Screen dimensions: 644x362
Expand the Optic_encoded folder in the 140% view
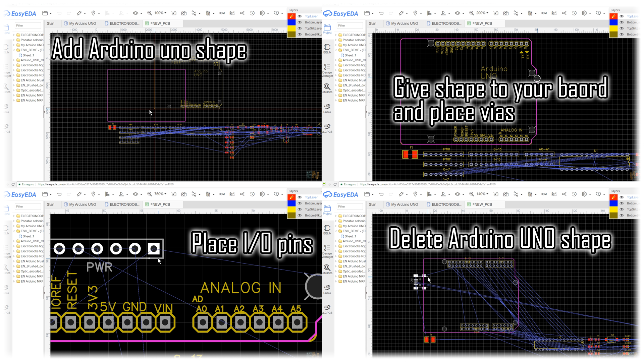[x=336, y=271]
